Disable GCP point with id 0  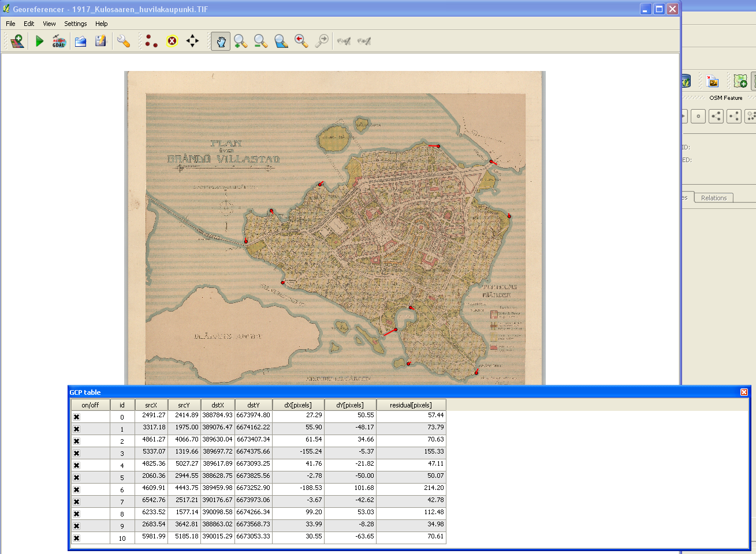(76, 417)
